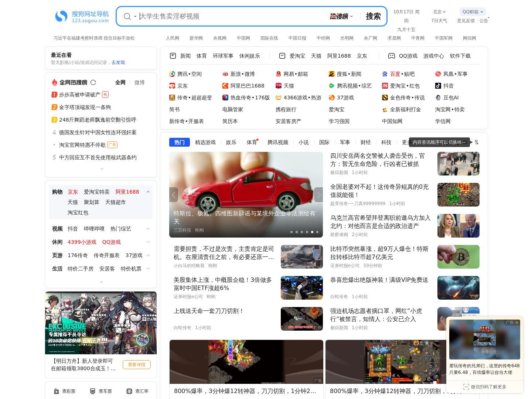This screenshot has height=399, width=532.
Task: Collapse the 购物 category row
Action: 148,192
